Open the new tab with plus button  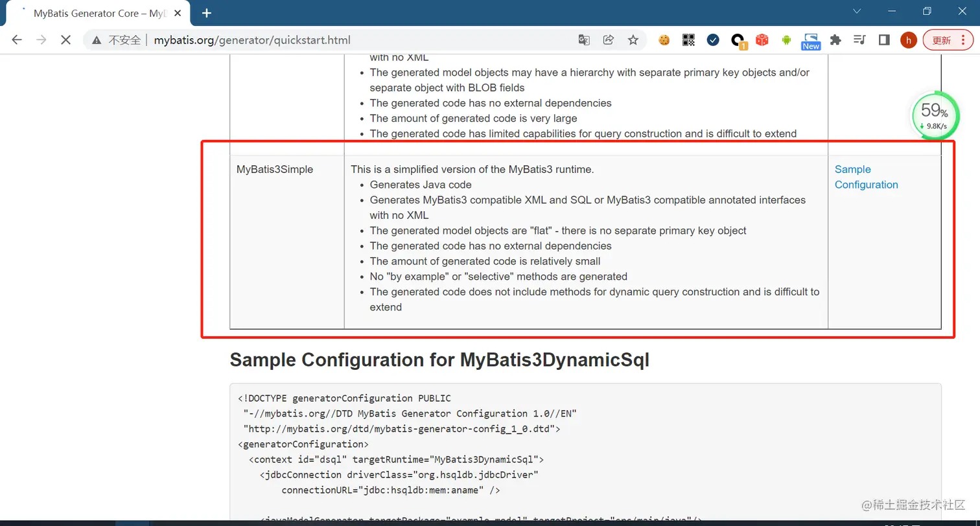pos(207,13)
